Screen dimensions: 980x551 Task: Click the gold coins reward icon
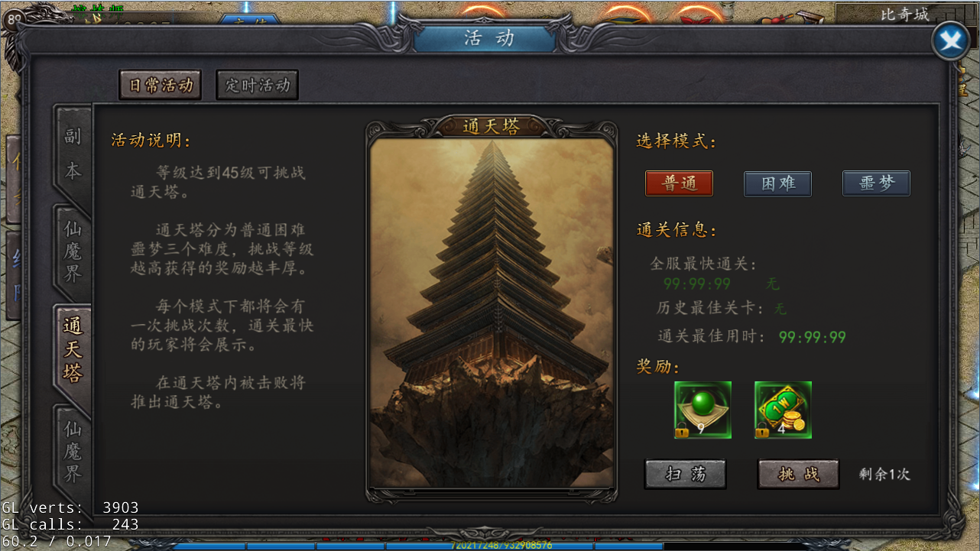pyautogui.click(x=783, y=410)
